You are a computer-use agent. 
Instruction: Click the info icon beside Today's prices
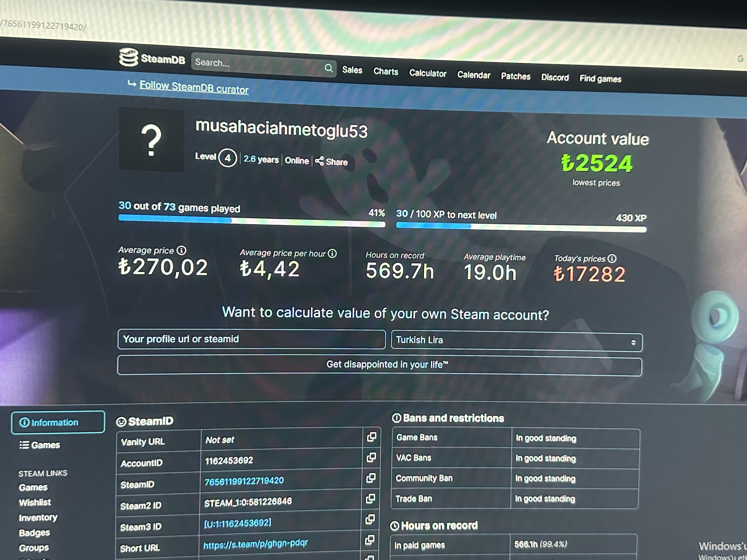coord(612,259)
